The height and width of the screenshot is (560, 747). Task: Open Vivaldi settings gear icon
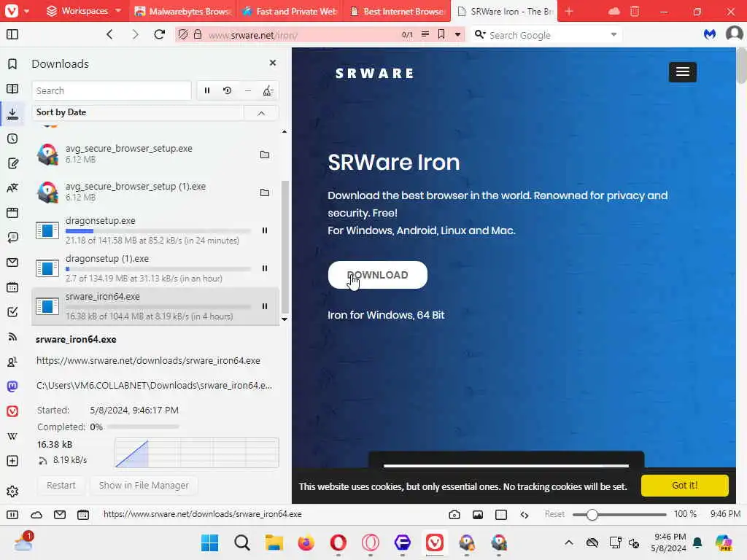(13, 491)
